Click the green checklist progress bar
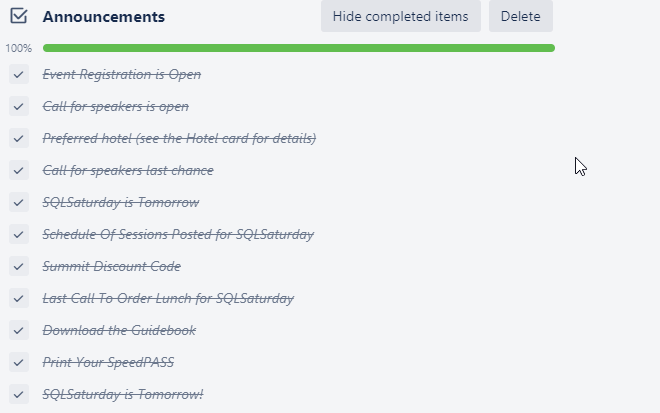660x413 pixels. 298,48
